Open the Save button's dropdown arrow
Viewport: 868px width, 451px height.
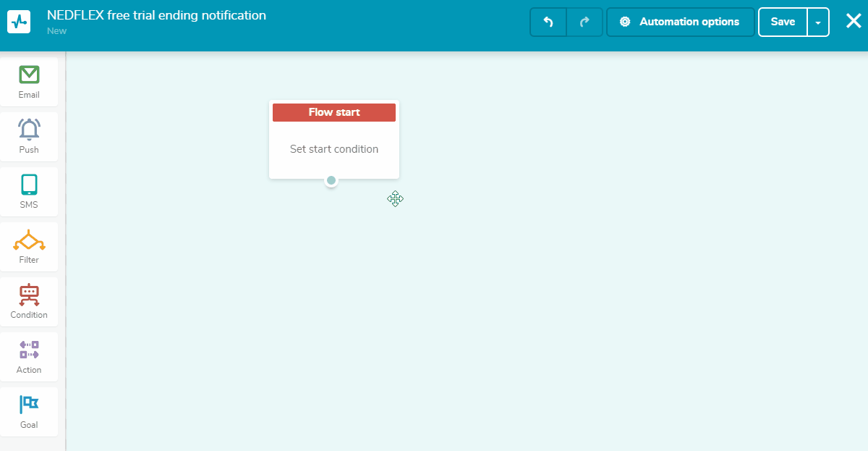pos(818,22)
